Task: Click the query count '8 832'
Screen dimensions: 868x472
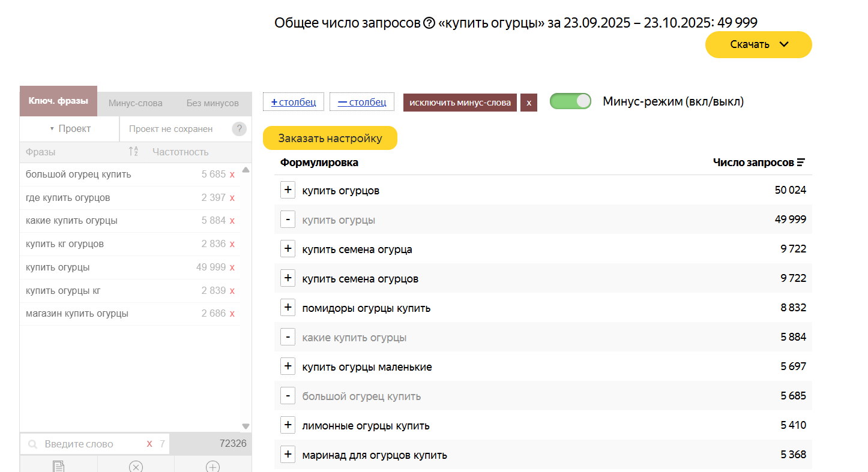Action: click(x=794, y=308)
